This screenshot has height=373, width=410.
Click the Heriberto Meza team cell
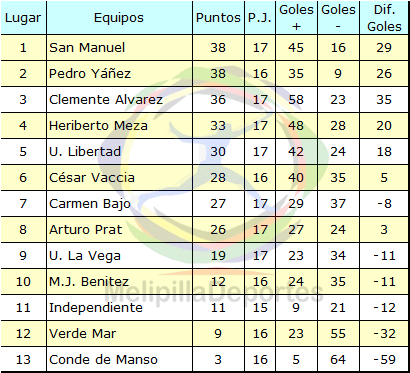(x=119, y=126)
